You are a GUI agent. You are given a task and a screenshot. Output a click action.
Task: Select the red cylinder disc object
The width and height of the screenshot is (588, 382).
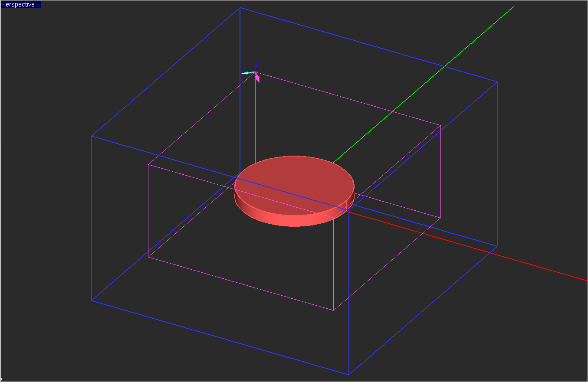coord(294,191)
